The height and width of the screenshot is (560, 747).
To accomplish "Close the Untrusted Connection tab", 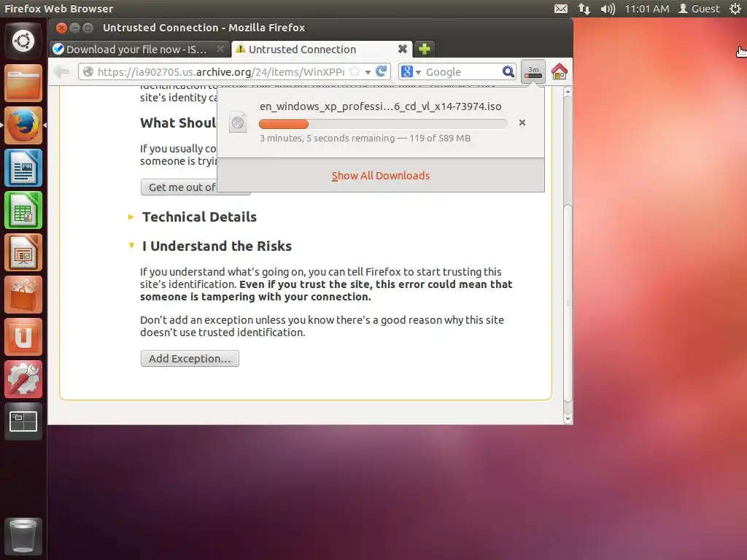I will [403, 49].
